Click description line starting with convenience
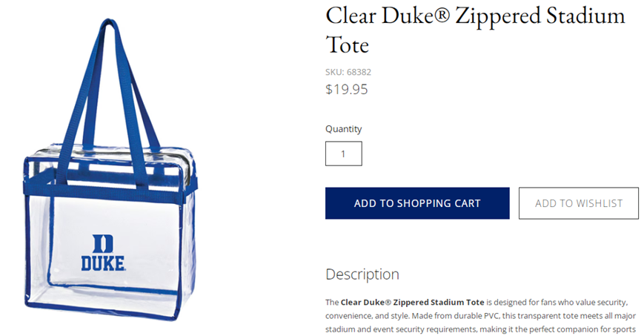 pyautogui.click(x=476, y=317)
